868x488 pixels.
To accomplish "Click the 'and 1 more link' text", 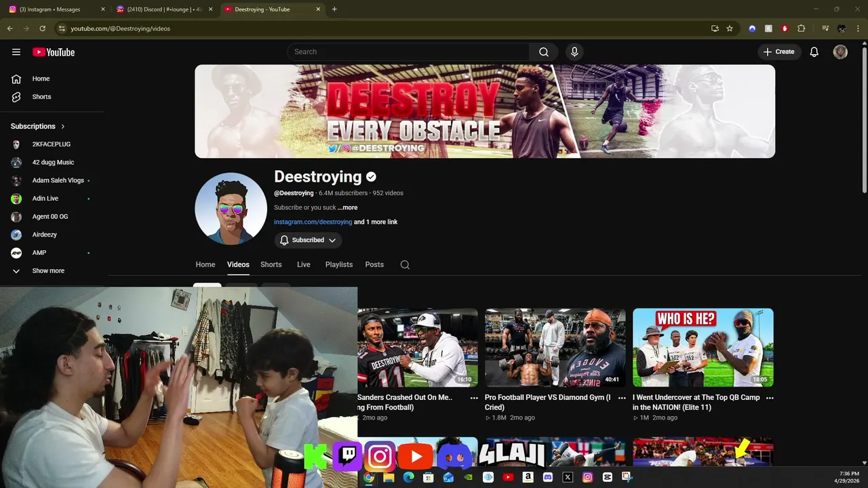I will [376, 222].
